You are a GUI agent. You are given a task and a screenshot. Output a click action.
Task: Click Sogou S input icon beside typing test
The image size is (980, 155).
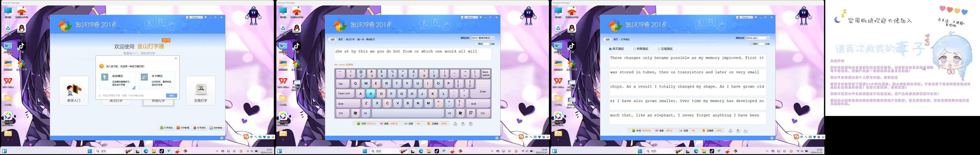point(796,136)
